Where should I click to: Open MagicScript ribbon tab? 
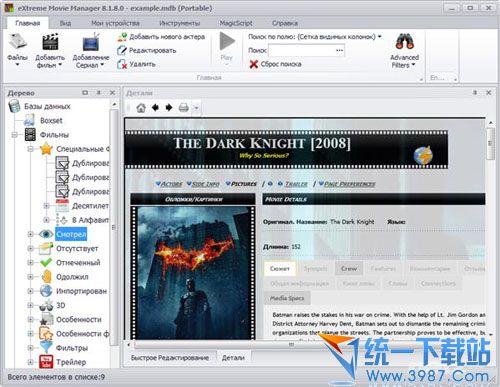coord(236,23)
